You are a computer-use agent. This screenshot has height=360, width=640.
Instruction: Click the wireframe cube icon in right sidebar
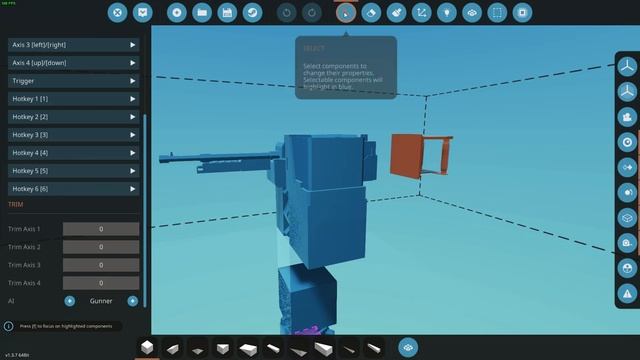point(627,218)
